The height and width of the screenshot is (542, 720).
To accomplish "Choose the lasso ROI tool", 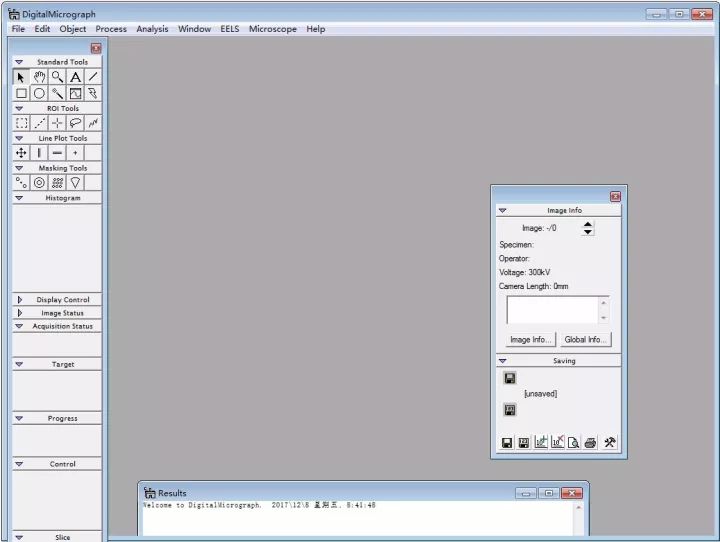I will 75,123.
